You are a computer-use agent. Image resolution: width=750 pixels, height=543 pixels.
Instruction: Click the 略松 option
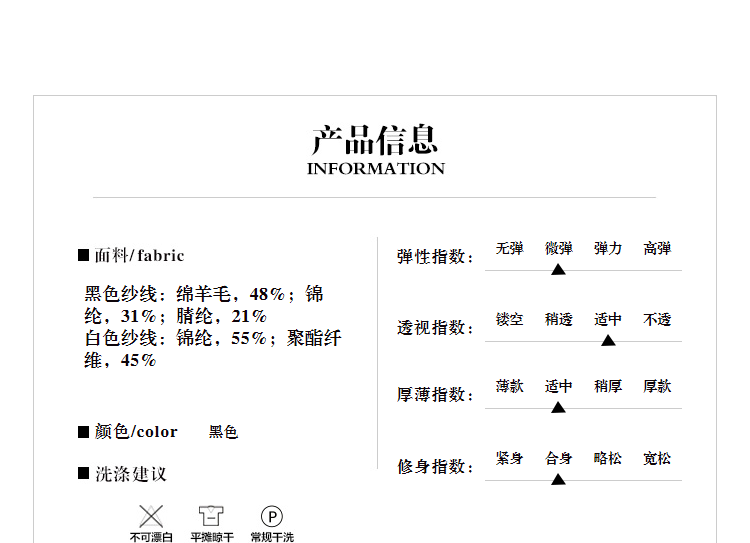[608, 458]
